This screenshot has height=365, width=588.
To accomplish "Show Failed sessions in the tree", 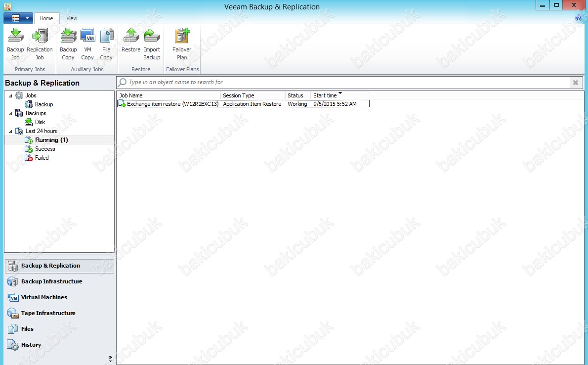I will tap(42, 158).
